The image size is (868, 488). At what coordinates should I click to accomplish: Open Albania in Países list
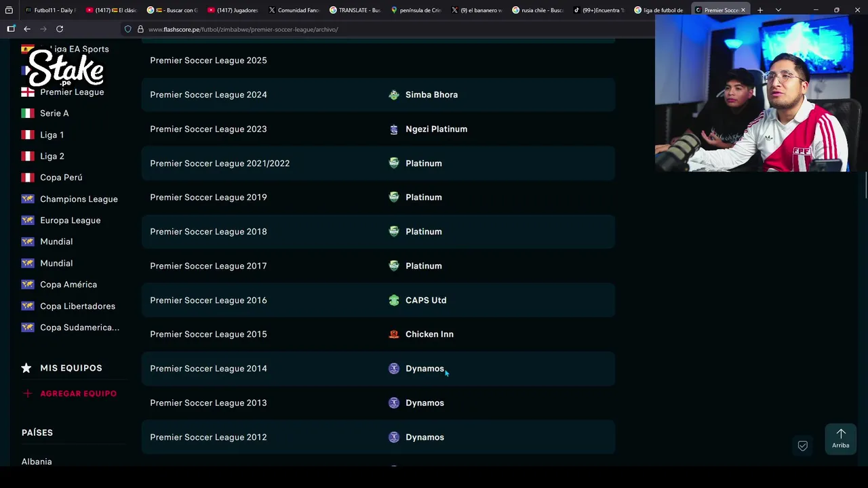pyautogui.click(x=37, y=462)
